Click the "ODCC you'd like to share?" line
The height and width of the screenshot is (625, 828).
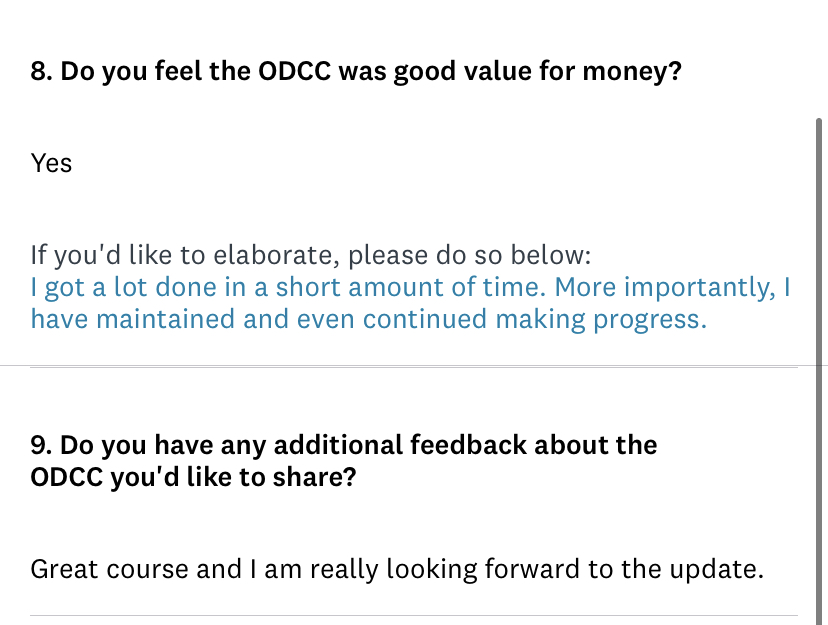click(x=193, y=477)
